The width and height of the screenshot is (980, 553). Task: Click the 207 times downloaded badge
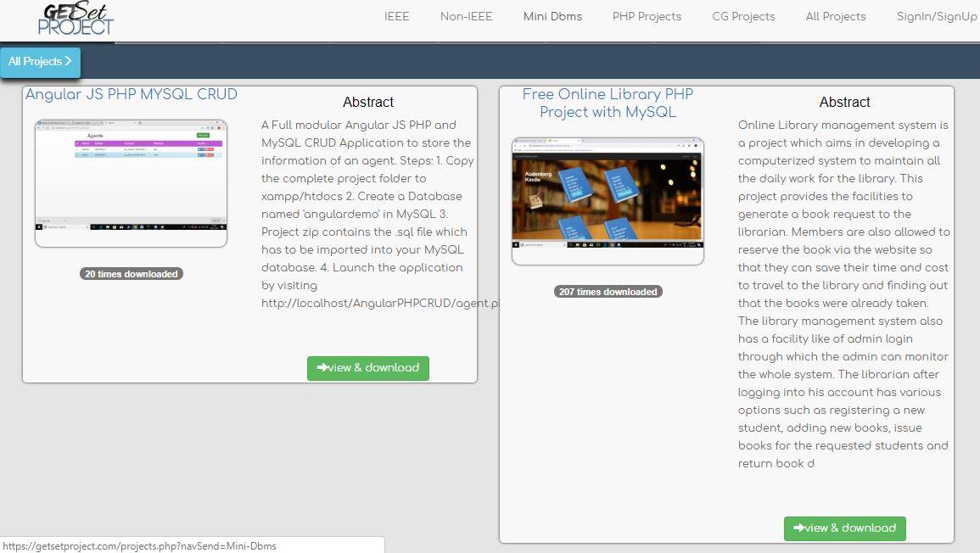[x=608, y=292]
